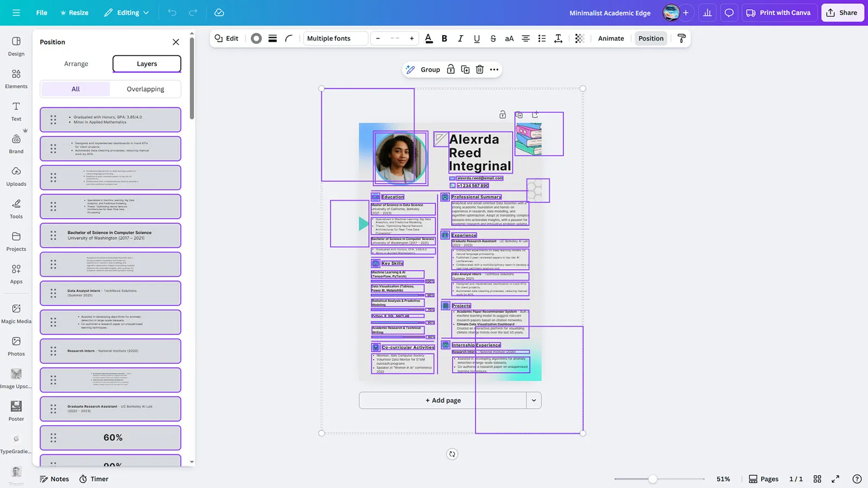The width and height of the screenshot is (868, 488).
Task: Click the Duplicate icon next to Group
Action: [465, 69]
